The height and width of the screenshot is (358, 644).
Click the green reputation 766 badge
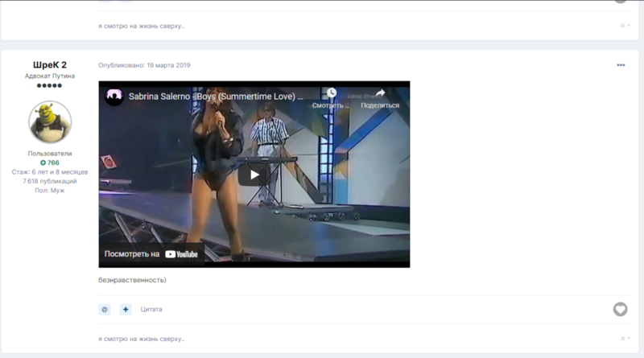click(x=50, y=163)
